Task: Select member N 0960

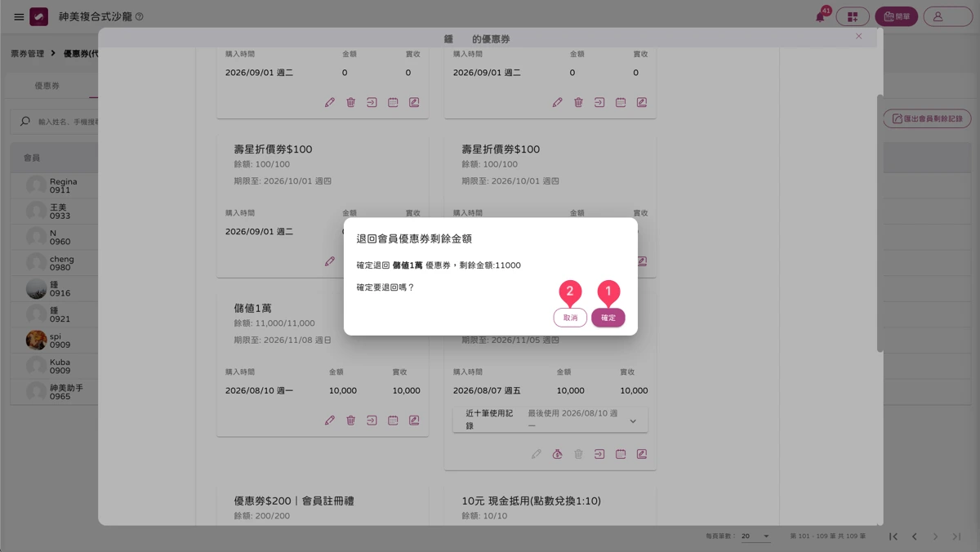Action: coord(54,237)
